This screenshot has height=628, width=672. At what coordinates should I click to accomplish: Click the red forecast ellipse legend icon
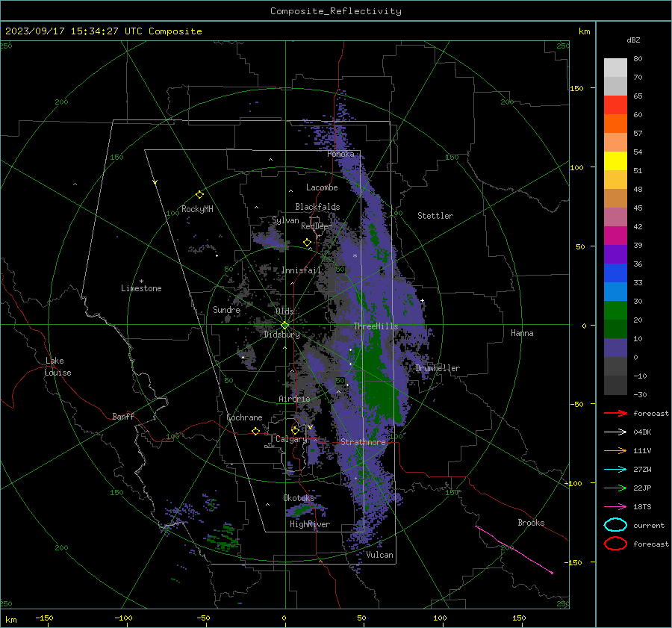pyautogui.click(x=615, y=544)
